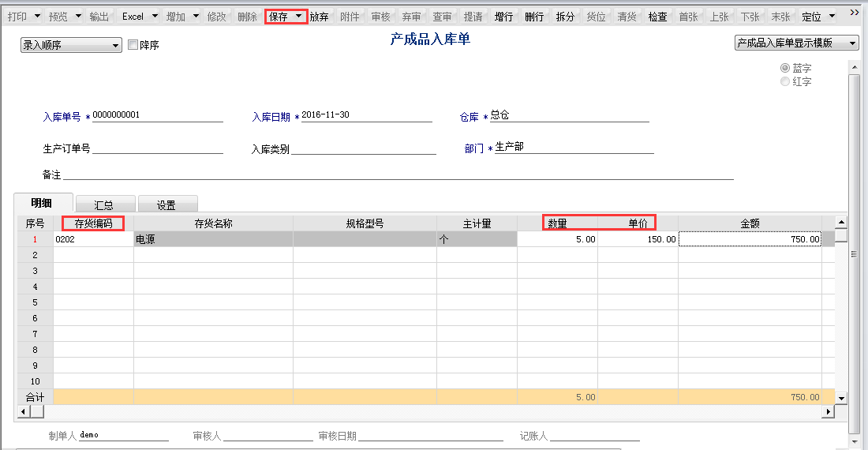The width and height of the screenshot is (868, 450).
Task: Click the Excel toolbar button
Action: coord(133,17)
